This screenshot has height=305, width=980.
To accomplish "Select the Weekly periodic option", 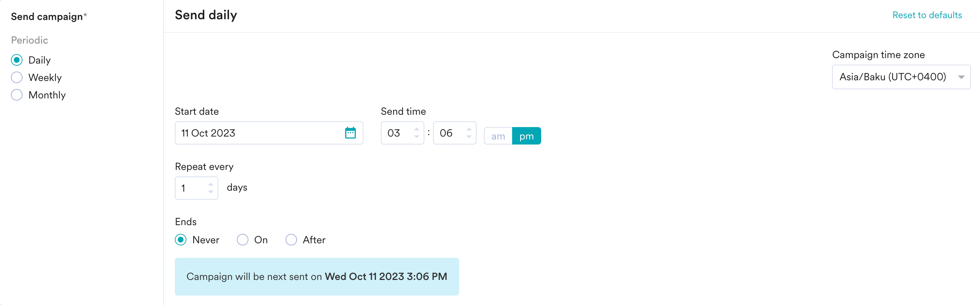I will click(17, 78).
